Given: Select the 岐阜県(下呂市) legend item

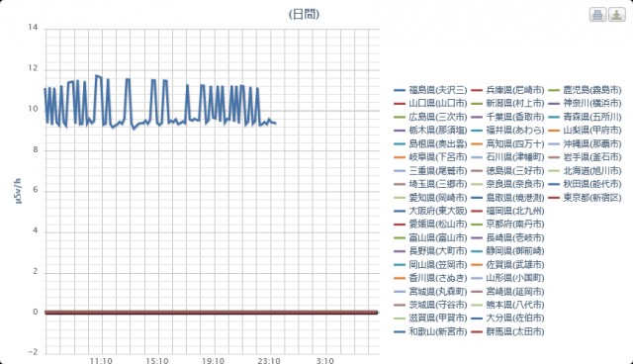Looking at the screenshot, I should pyautogui.click(x=430, y=157).
